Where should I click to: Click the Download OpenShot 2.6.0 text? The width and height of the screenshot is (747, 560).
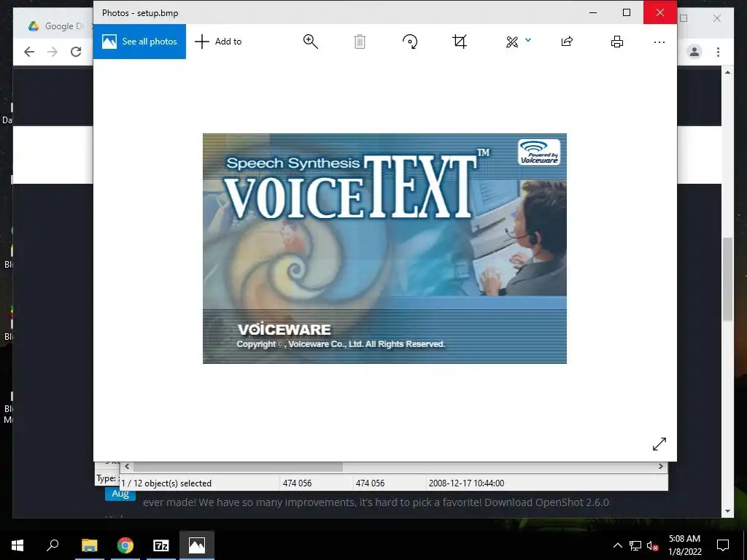coord(546,502)
